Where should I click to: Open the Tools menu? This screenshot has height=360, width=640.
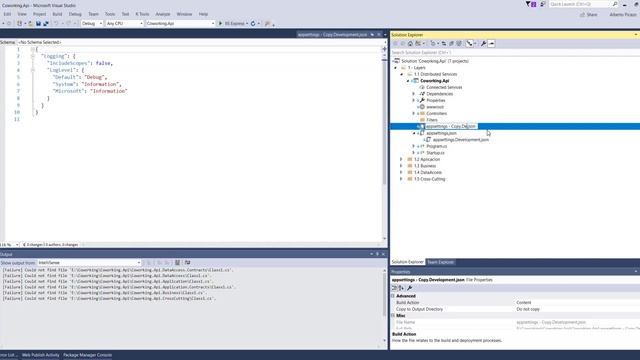coord(110,14)
